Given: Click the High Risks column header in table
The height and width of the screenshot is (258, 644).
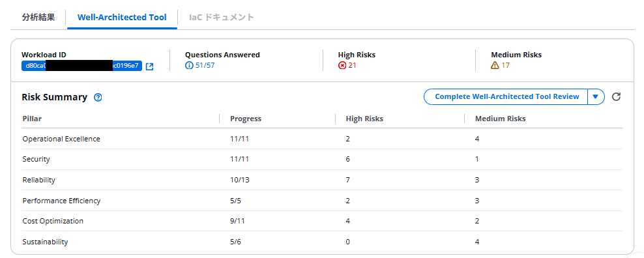Looking at the screenshot, I should tap(365, 119).
